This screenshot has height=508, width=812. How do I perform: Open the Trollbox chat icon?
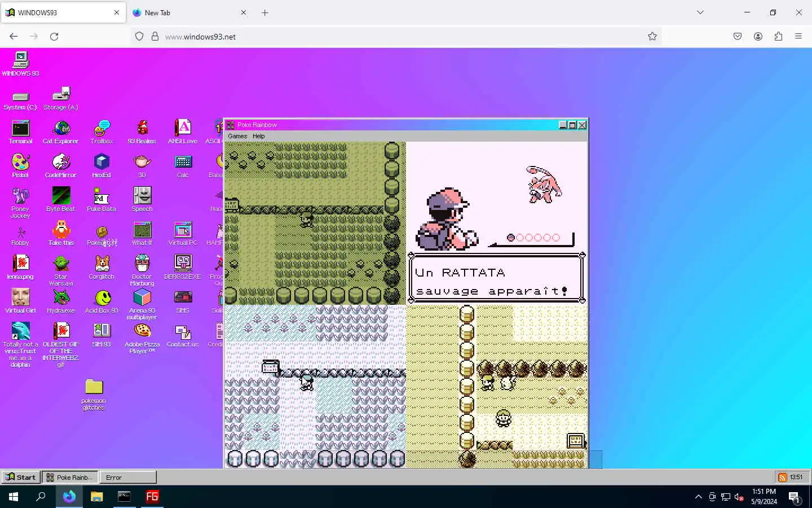(x=101, y=133)
